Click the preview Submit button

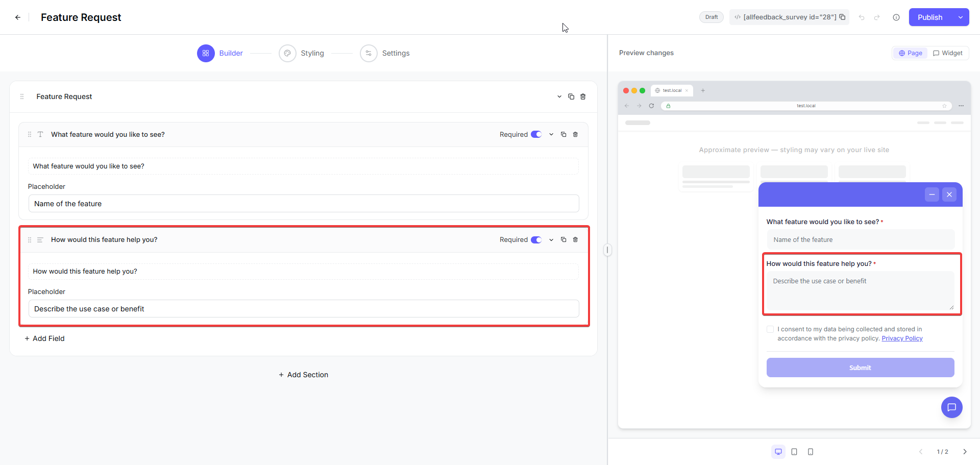(x=861, y=368)
